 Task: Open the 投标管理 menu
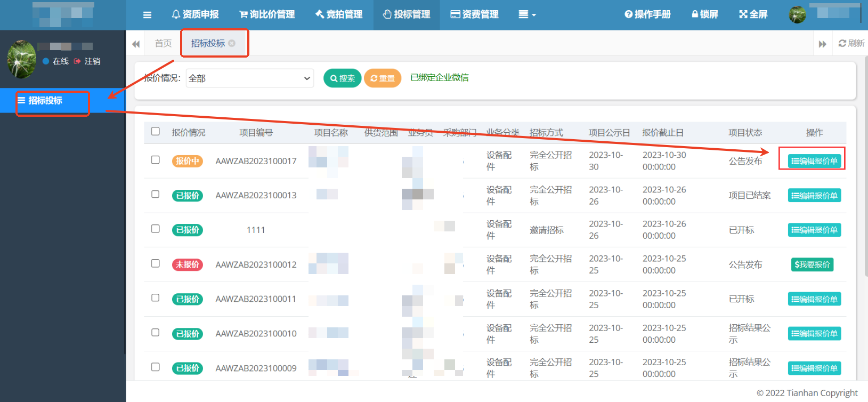407,14
